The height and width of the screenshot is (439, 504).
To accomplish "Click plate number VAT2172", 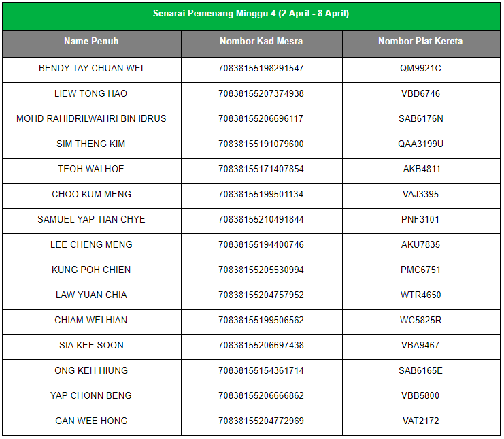I will [x=420, y=421].
